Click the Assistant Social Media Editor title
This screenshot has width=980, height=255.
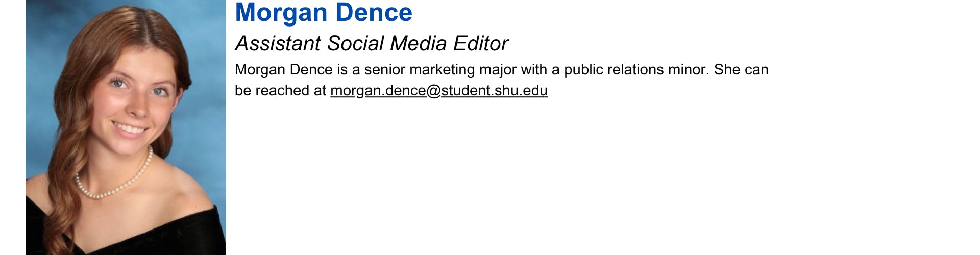click(371, 44)
